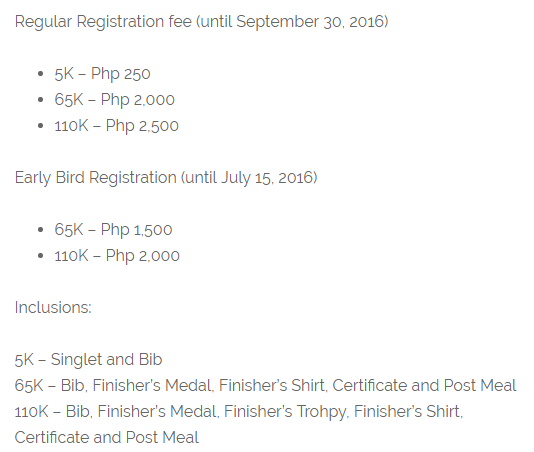Click the Early Bird Registration heading
The width and height of the screenshot is (534, 452).
pos(166,178)
